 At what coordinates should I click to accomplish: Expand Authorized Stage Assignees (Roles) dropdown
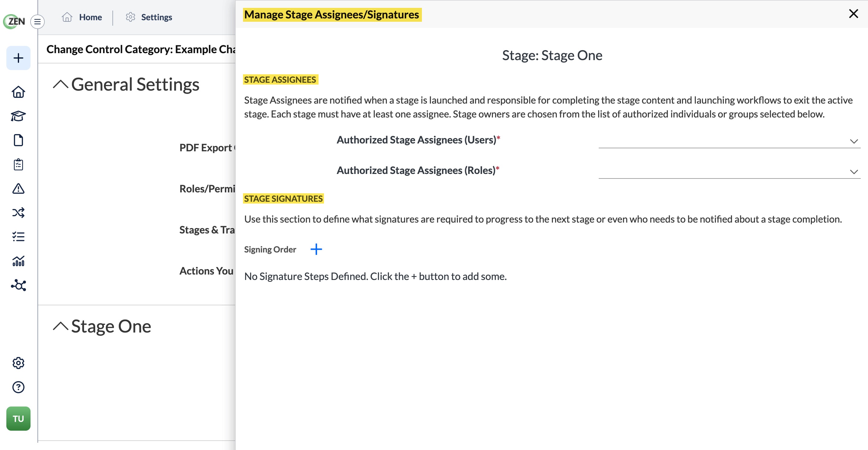pos(729,172)
